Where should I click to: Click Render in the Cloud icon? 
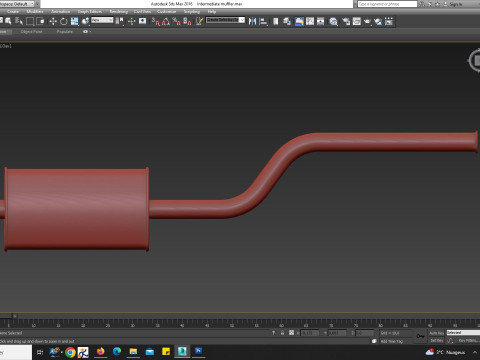pos(378,21)
